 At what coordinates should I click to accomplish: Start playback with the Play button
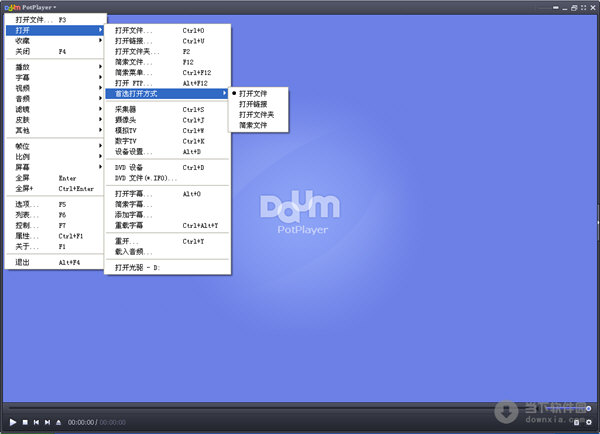click(x=13, y=422)
